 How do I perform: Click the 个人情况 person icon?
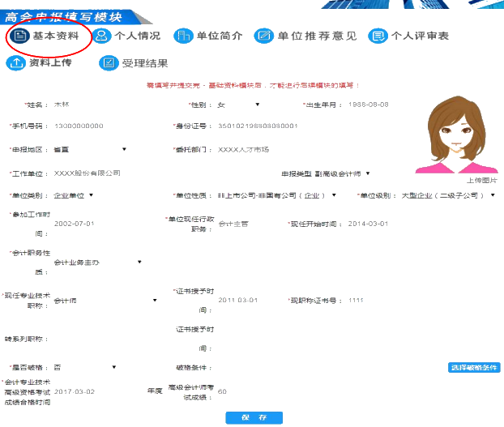(102, 36)
